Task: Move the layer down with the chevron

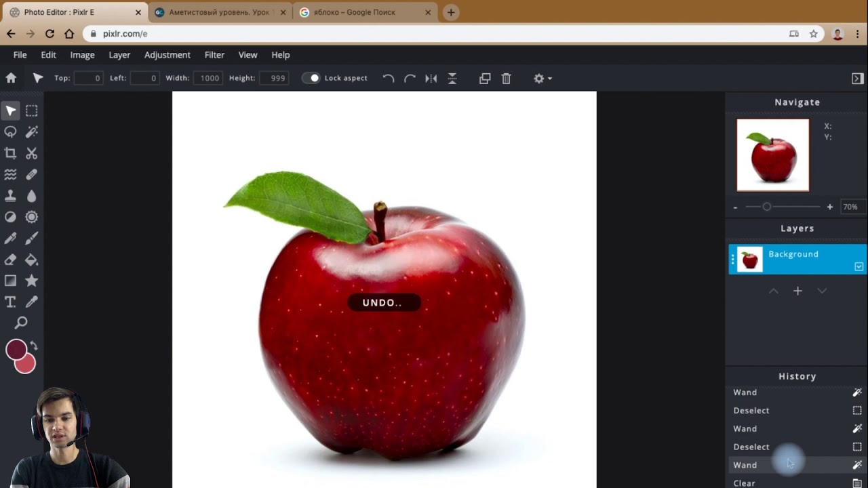Action: point(822,291)
